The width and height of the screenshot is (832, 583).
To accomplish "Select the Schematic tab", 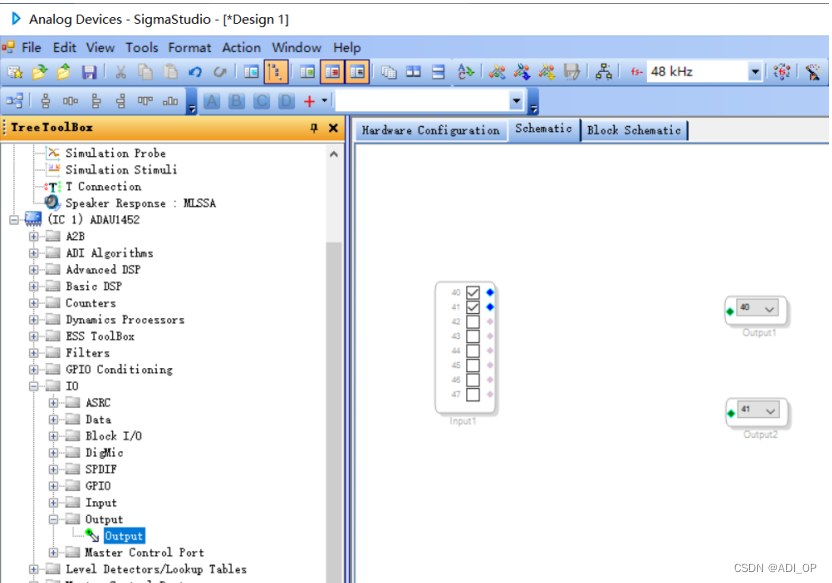I will 543,129.
